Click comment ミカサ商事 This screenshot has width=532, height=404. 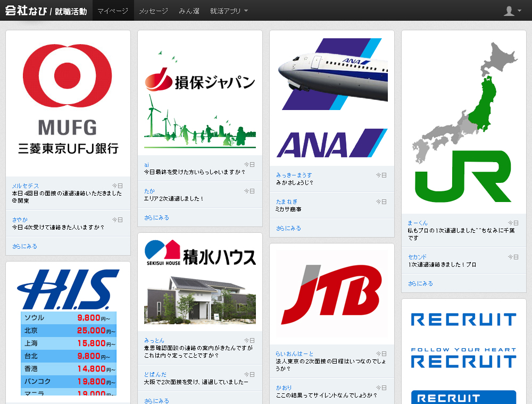pyautogui.click(x=288, y=209)
